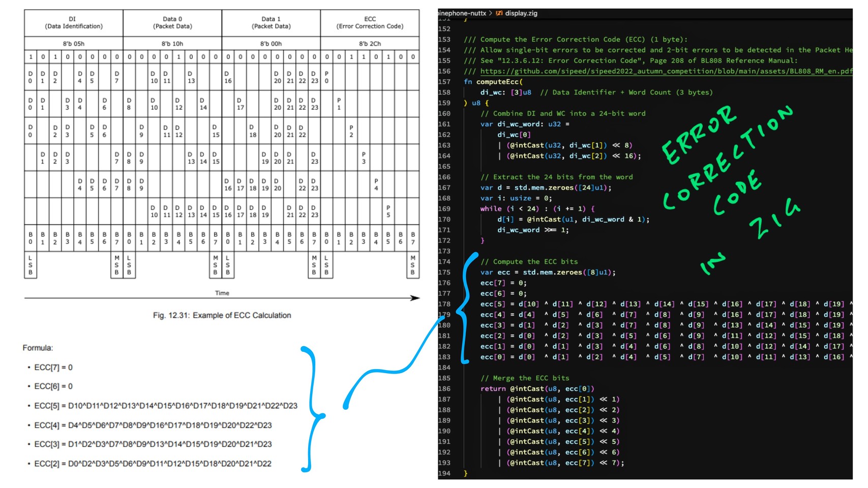
Task: Click the Zig file icon in breadcrumb
Action: click(499, 13)
